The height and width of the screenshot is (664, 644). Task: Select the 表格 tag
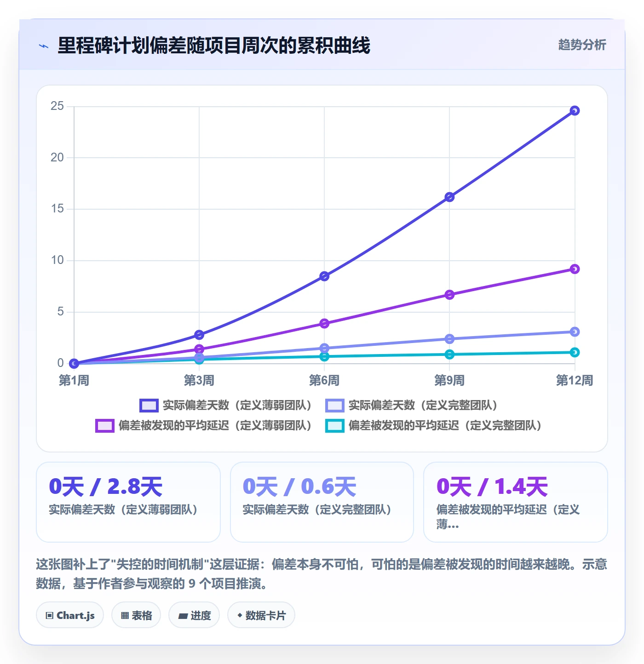pyautogui.click(x=136, y=615)
